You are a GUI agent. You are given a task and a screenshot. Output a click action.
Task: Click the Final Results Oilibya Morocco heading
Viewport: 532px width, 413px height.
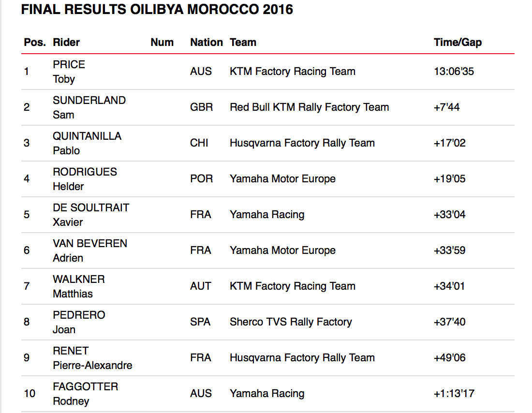pos(157,10)
